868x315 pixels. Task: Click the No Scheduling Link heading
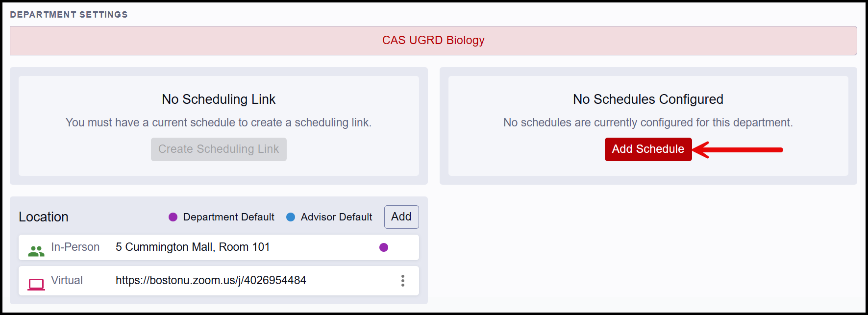[219, 99]
